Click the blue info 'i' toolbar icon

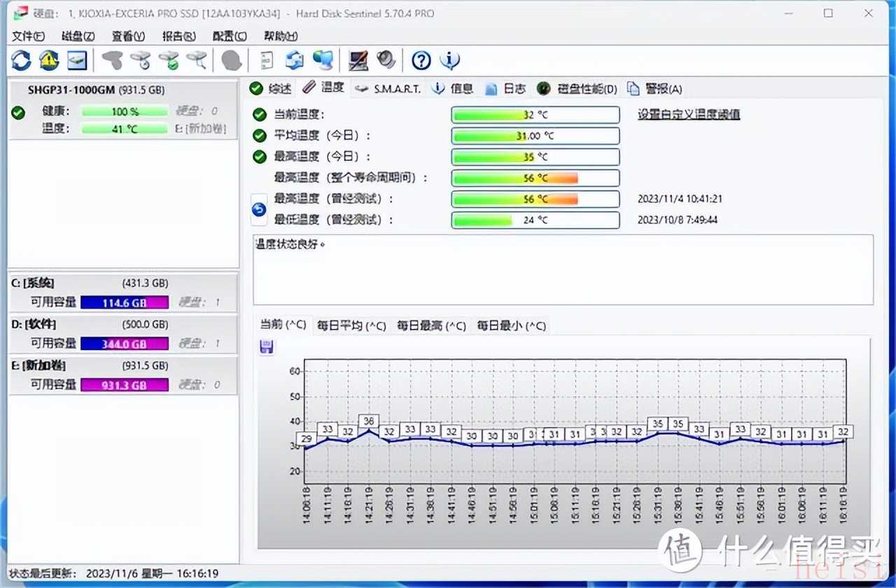click(449, 61)
